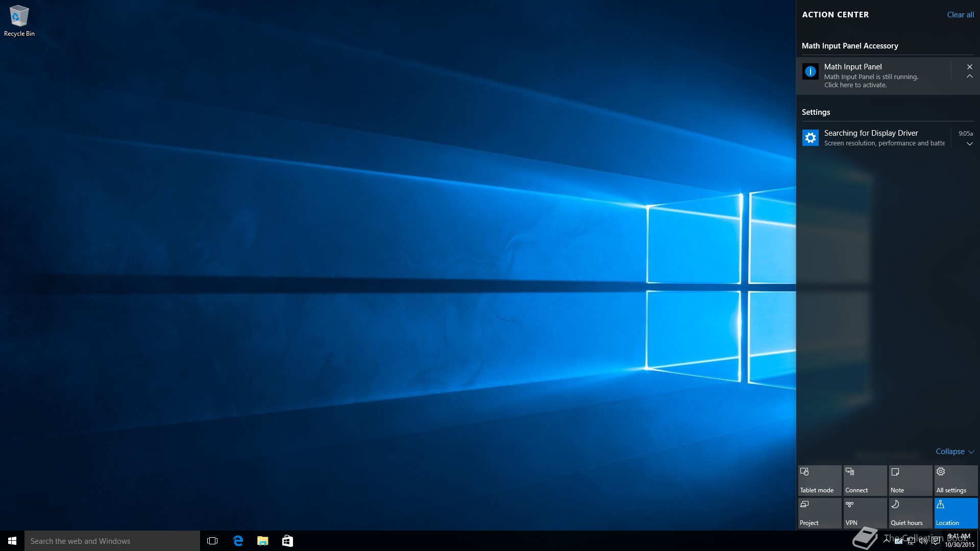Image resolution: width=980 pixels, height=551 pixels.
Task: Collapse the Math Input Panel notification with its chevron
Action: coord(970,77)
